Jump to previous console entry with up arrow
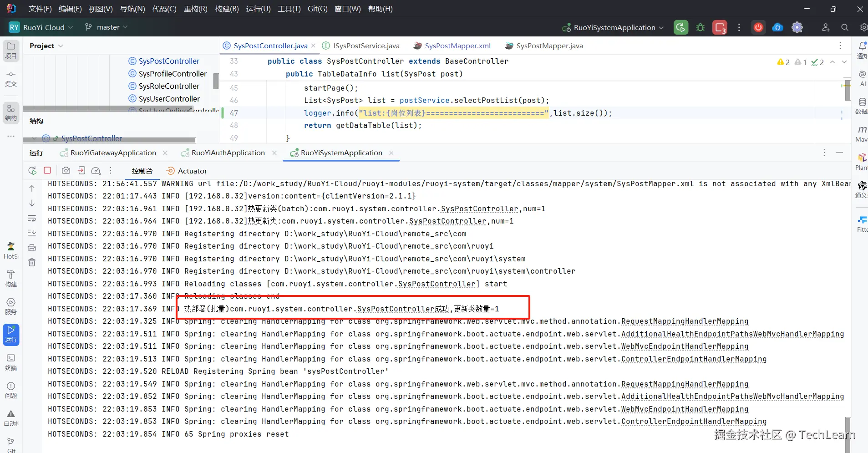868x453 pixels. 32,188
